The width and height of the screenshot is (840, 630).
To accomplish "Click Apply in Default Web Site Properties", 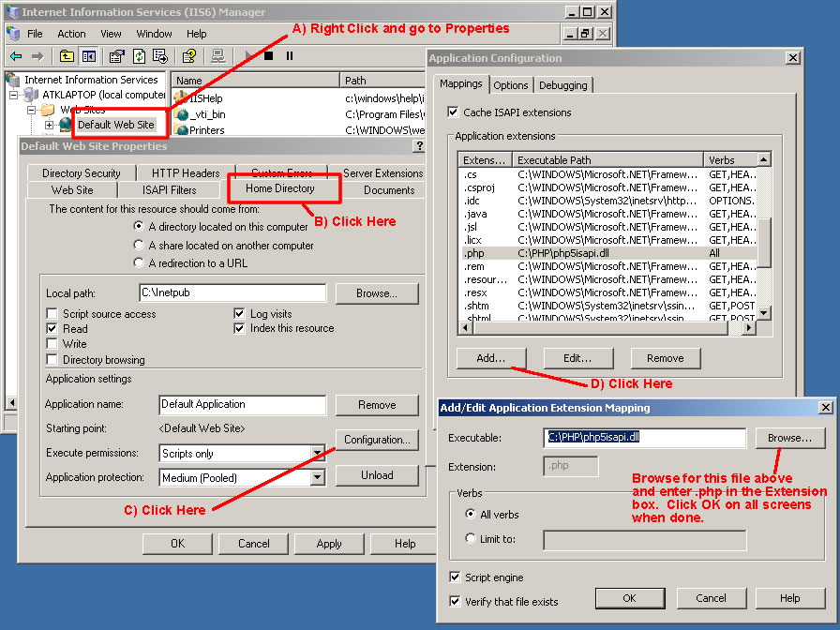I will [329, 544].
